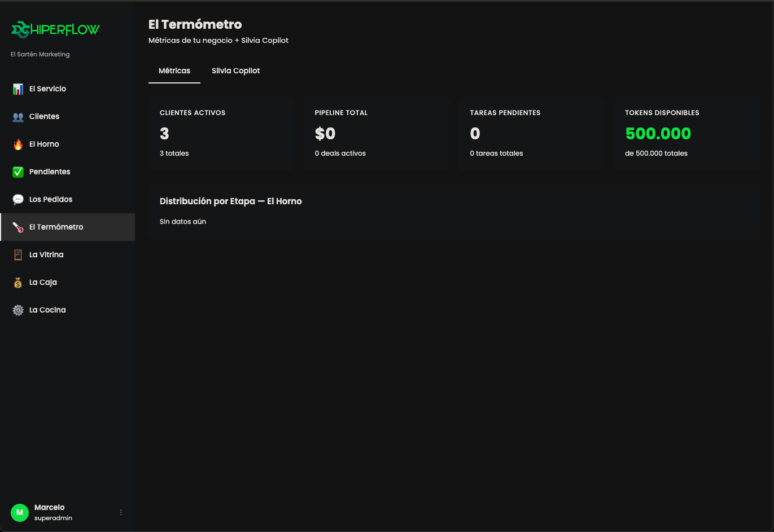Screen dimensions: 774x532
Task: Click the gear icon for La Cocina
Action: coord(18,310)
